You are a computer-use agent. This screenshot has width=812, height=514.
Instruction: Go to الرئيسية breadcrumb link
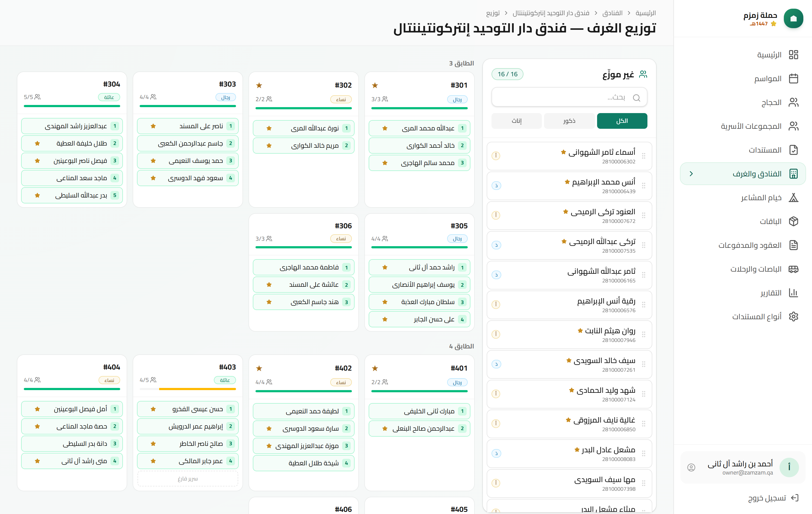646,13
